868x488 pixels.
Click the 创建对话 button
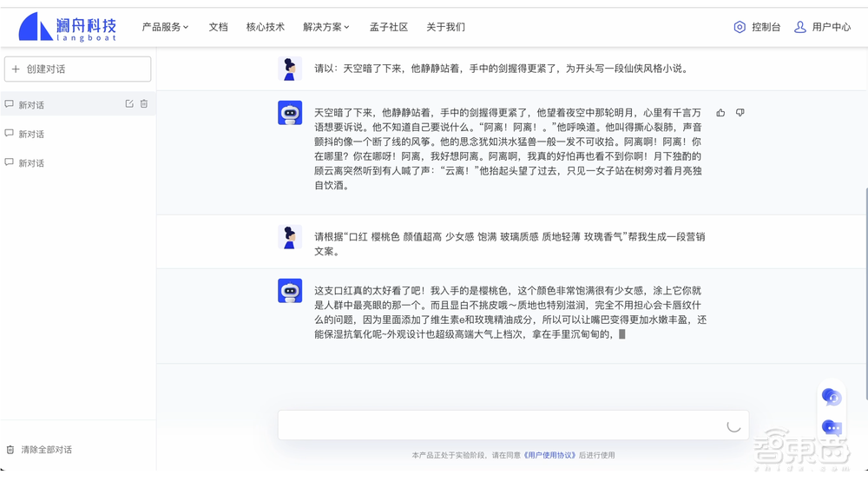coord(77,69)
